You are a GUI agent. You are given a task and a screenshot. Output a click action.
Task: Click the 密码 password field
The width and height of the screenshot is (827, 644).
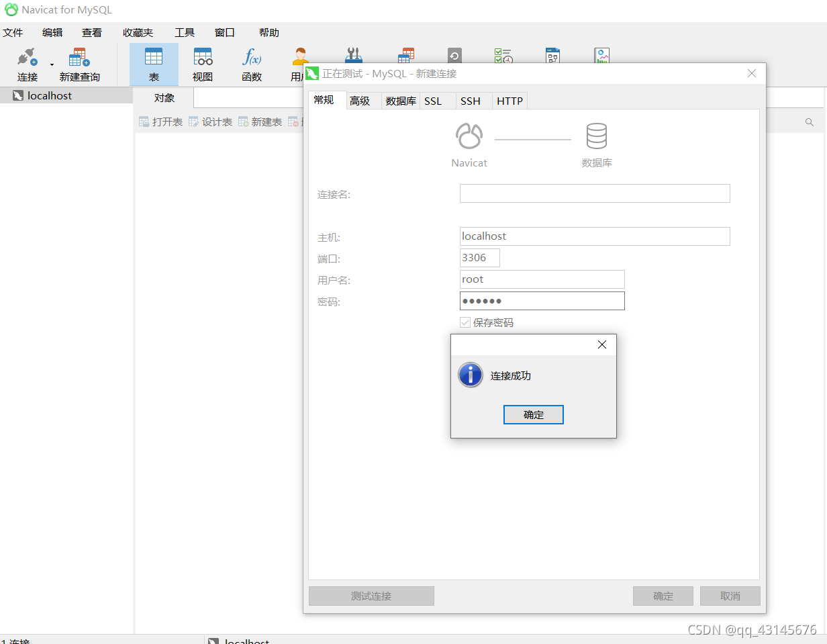[x=542, y=301]
